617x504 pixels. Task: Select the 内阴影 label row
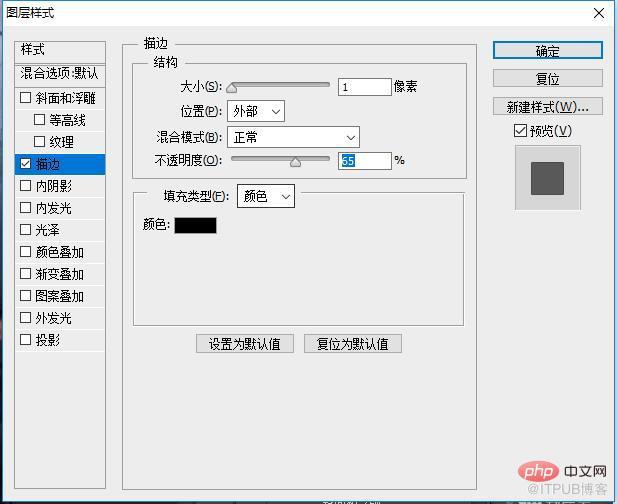[x=54, y=186]
